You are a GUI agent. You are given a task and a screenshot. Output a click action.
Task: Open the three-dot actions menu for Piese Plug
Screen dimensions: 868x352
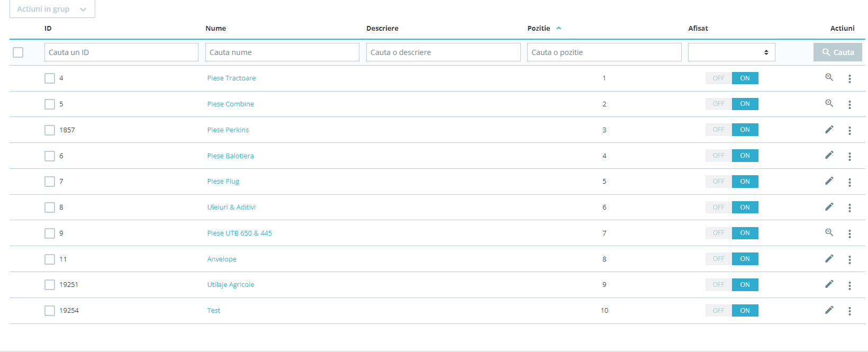(849, 182)
